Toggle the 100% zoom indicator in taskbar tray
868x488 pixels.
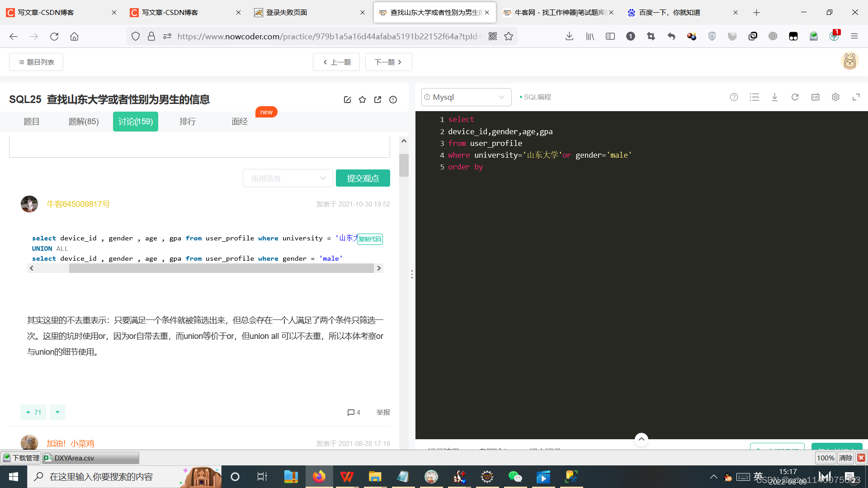[826, 458]
